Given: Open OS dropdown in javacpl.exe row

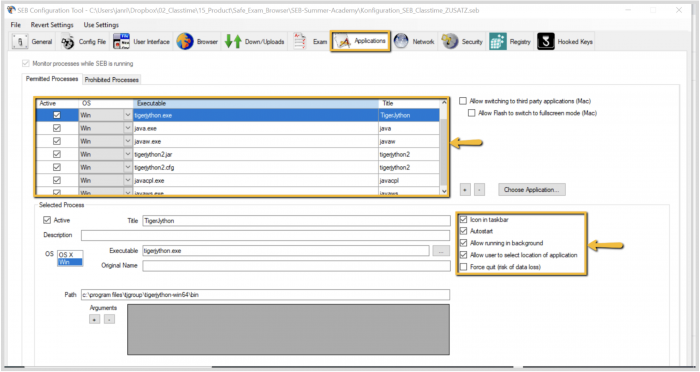Looking at the screenshot, I should 128,180.
